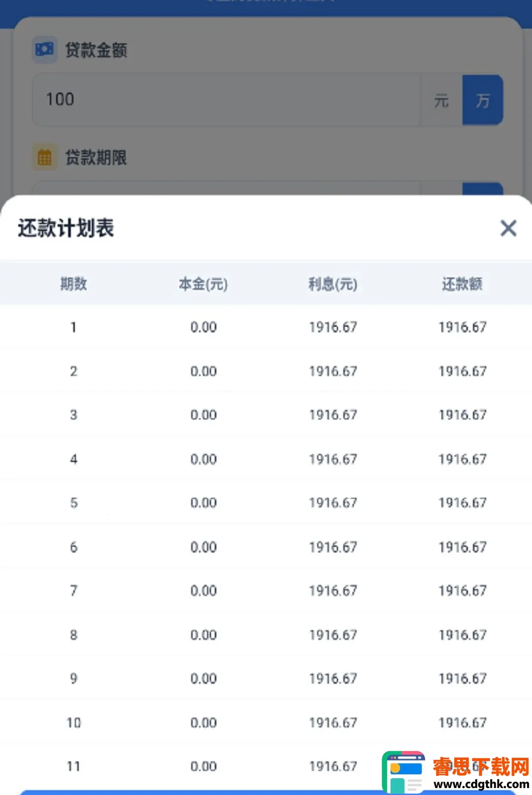Select period number 5 row
Screen dimensions: 532x795
pyautogui.click(x=266, y=503)
